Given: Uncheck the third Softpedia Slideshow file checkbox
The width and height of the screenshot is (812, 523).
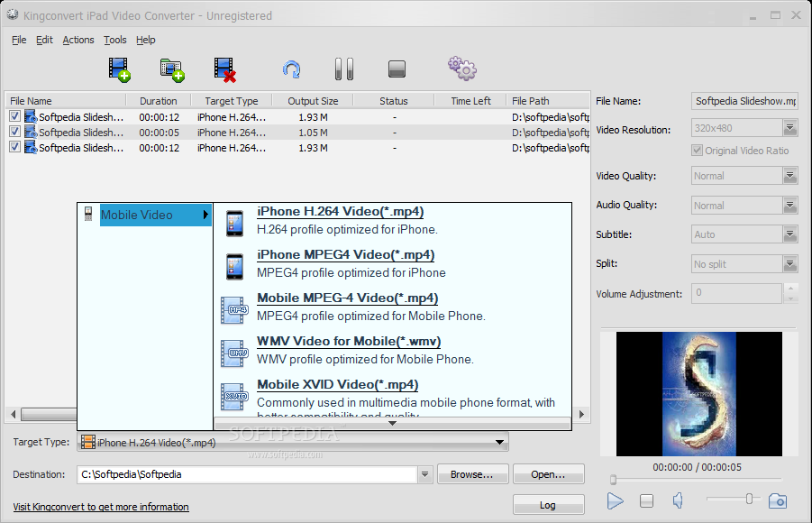Looking at the screenshot, I should [x=14, y=147].
